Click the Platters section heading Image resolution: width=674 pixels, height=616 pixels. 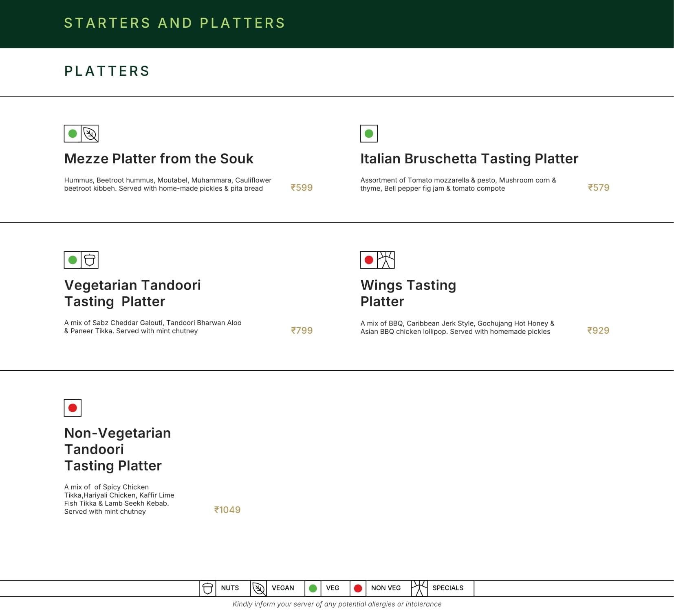pyautogui.click(x=107, y=71)
